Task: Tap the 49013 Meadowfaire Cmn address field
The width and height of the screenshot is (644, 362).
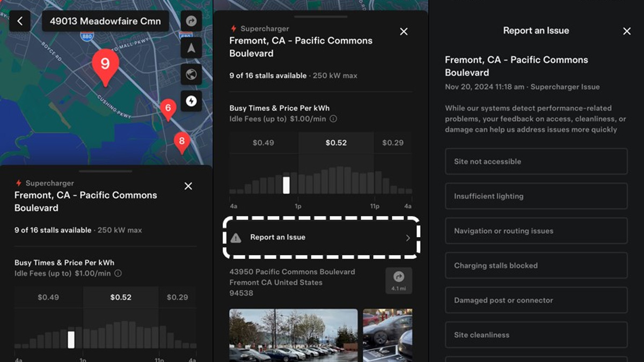Action: coord(105,21)
